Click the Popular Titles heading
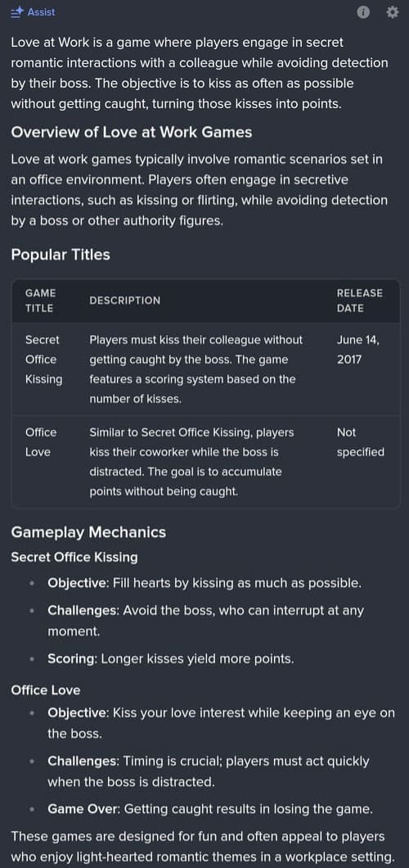 (61, 255)
